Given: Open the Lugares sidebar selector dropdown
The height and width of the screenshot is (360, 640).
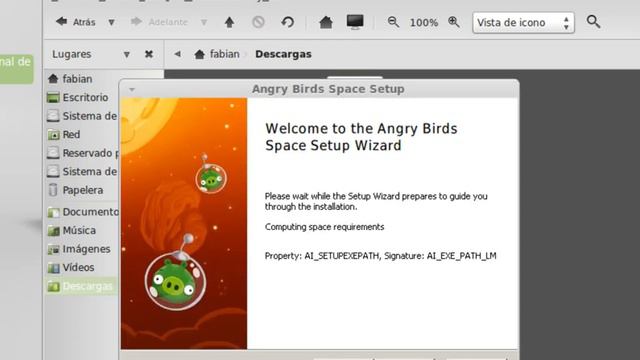Looking at the screenshot, I should coord(127,54).
